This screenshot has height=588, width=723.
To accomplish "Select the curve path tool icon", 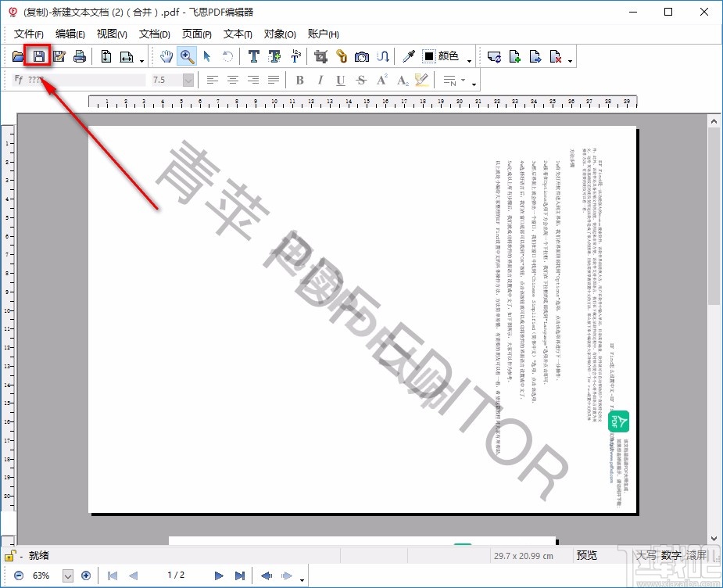I will (x=383, y=56).
